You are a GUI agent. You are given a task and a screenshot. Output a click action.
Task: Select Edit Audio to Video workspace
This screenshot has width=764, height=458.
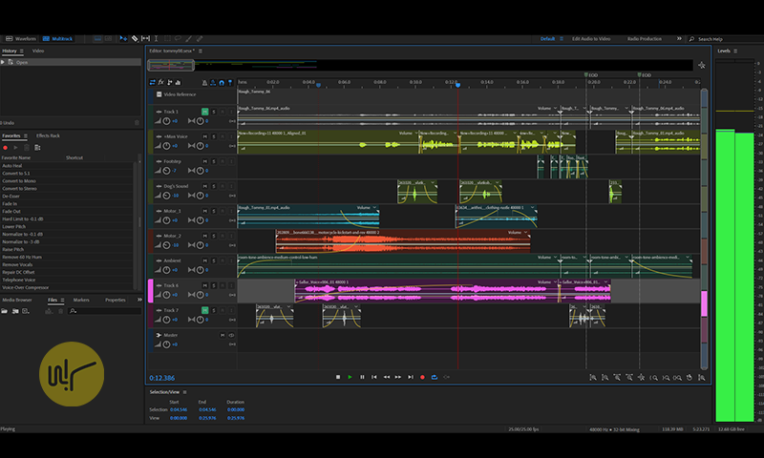591,38
